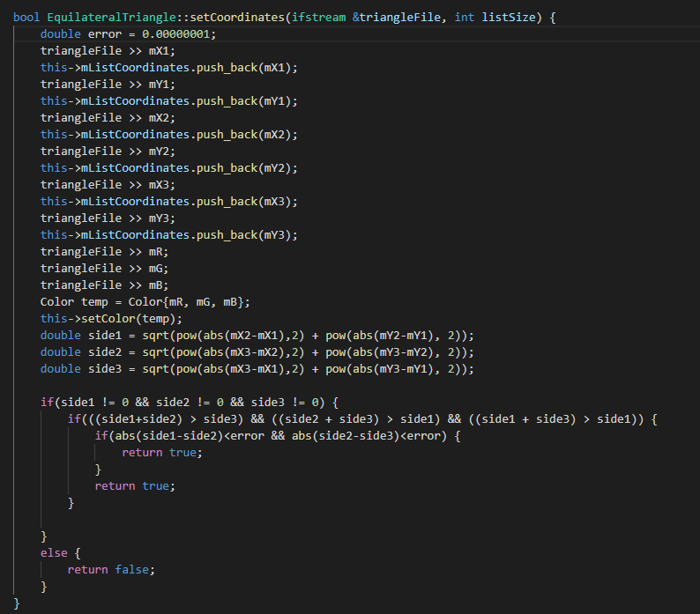The image size is (700, 614).
Task: Click the line triangleFile >> mY2;
Action: (108, 152)
